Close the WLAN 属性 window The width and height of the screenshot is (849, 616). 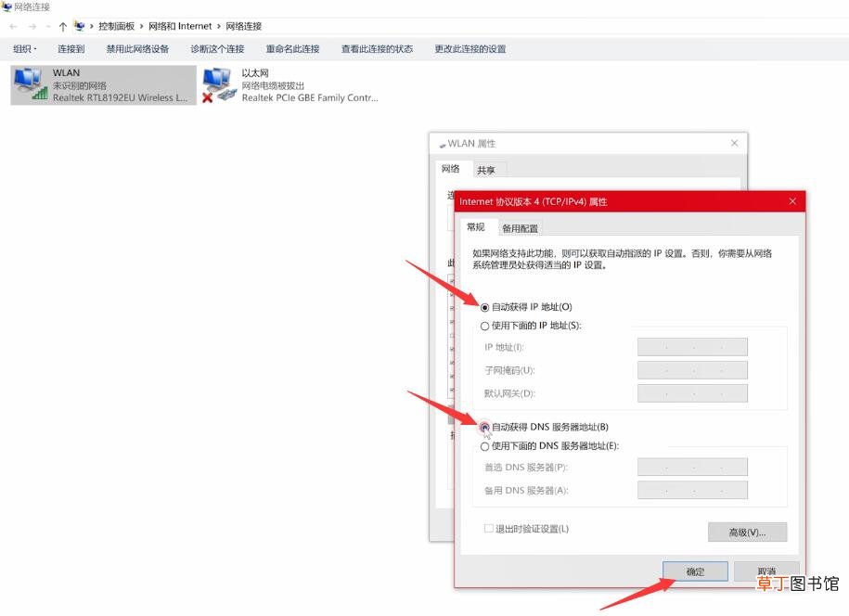[734, 143]
